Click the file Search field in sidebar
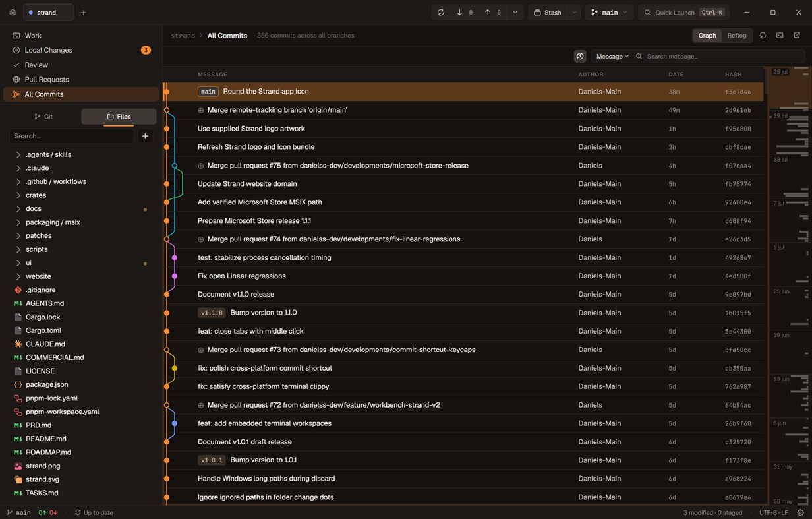Viewport: 812px width, 519px height. (x=71, y=136)
